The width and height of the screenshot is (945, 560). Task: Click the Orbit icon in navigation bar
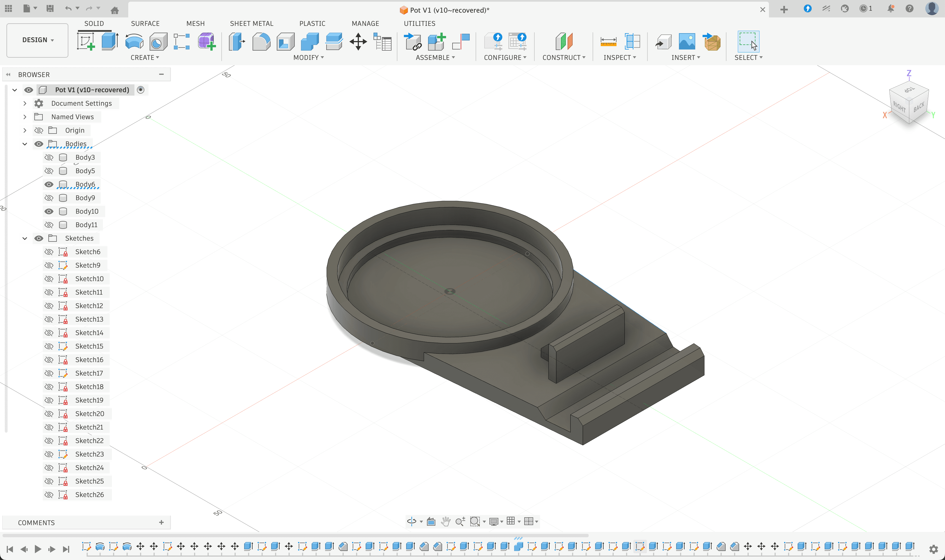coord(411,521)
